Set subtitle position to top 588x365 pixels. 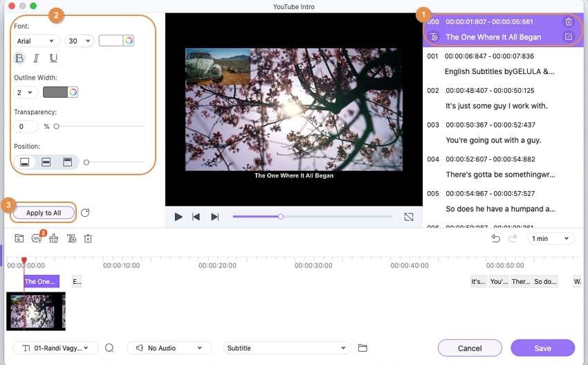68,162
